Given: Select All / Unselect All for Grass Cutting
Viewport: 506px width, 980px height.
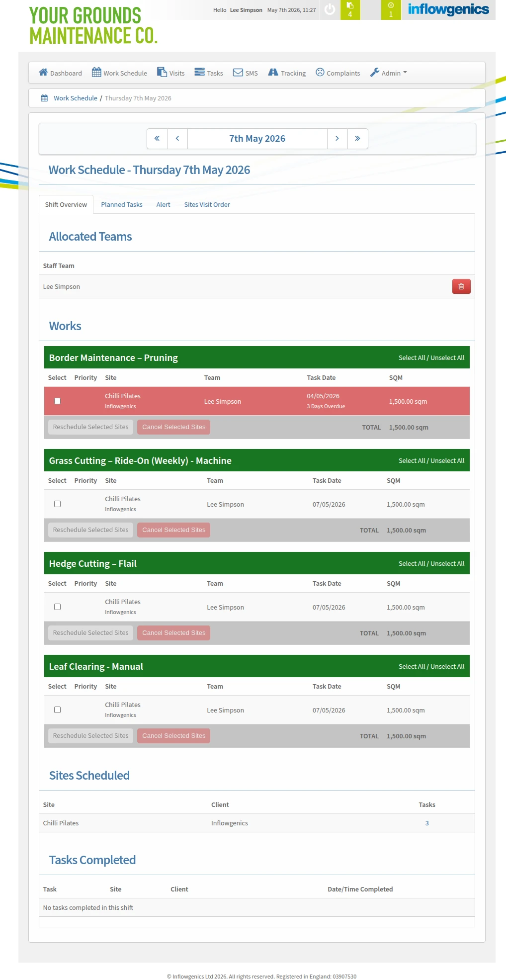Looking at the screenshot, I should coord(431,460).
